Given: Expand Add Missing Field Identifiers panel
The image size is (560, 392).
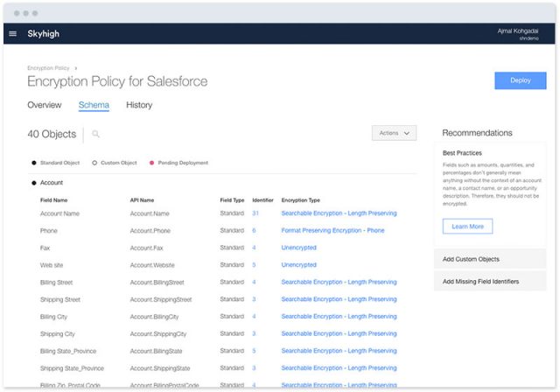Looking at the screenshot, I should point(490,282).
